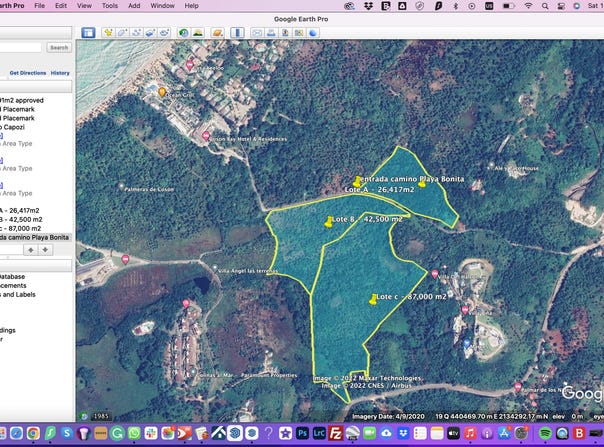Open the Tools menu
The width and height of the screenshot is (604, 447).
point(110,6)
